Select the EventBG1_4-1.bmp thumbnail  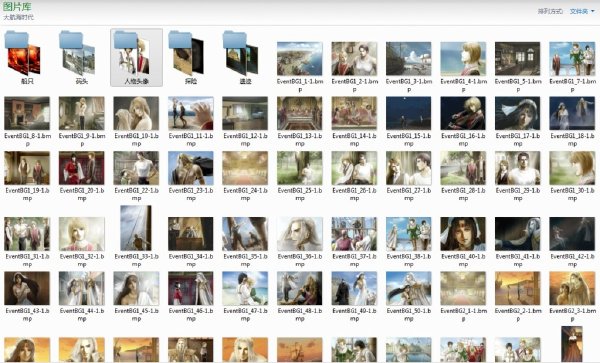(x=463, y=59)
